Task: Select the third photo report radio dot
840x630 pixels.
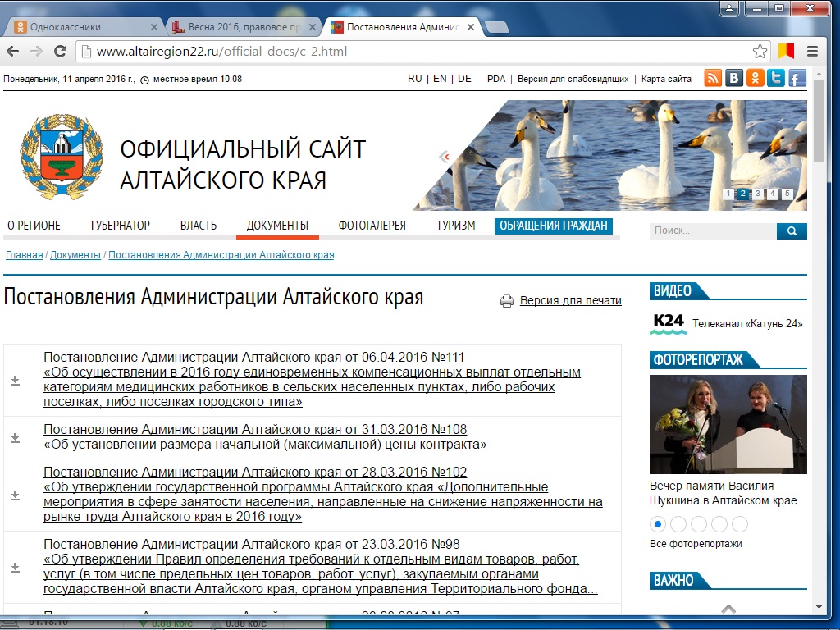Action: [x=699, y=524]
